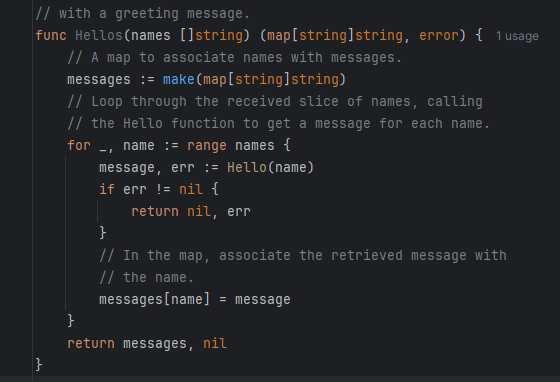
Task: Click the comment 'A map to associate names'
Action: click(235, 57)
